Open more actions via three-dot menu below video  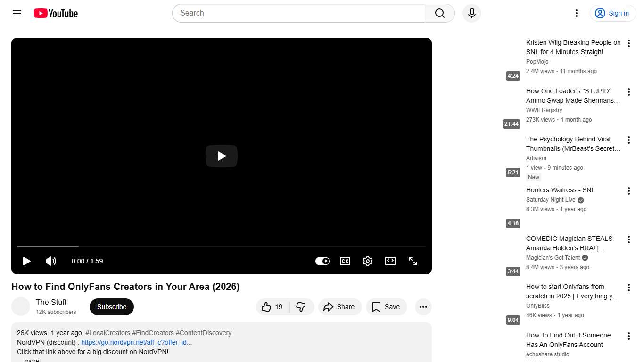pyautogui.click(x=423, y=307)
